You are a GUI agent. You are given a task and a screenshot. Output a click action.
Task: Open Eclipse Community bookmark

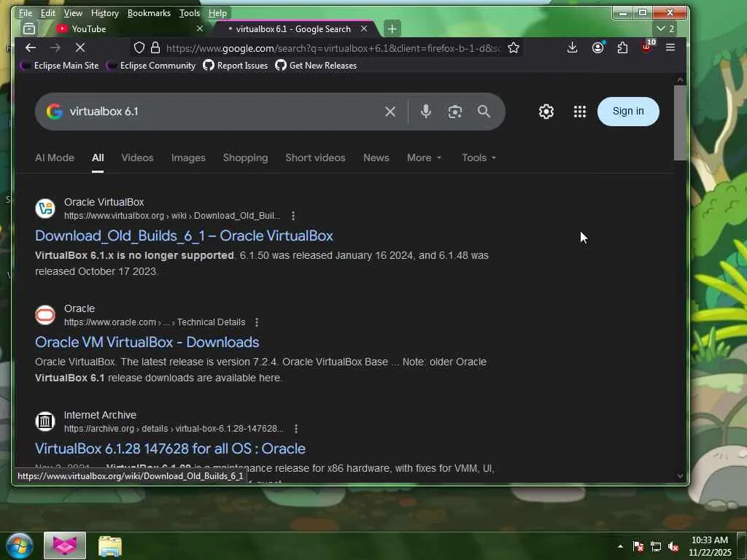151,66
